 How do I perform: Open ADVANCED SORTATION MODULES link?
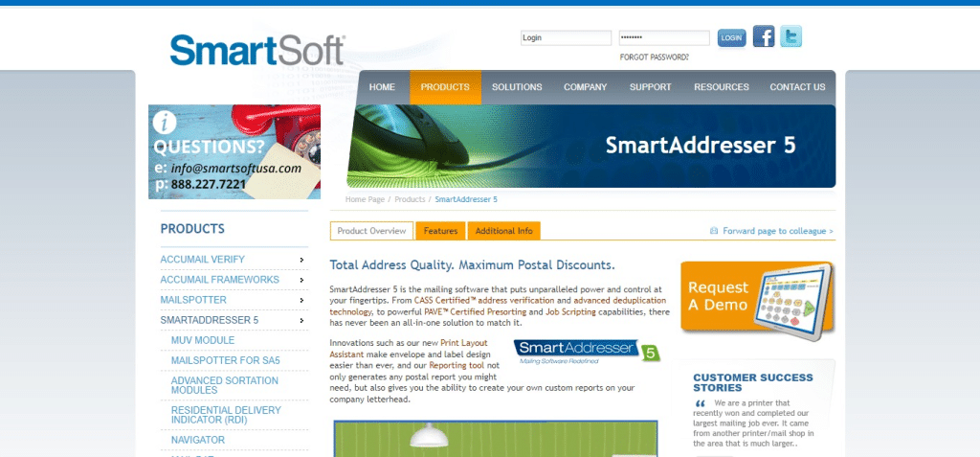225,386
